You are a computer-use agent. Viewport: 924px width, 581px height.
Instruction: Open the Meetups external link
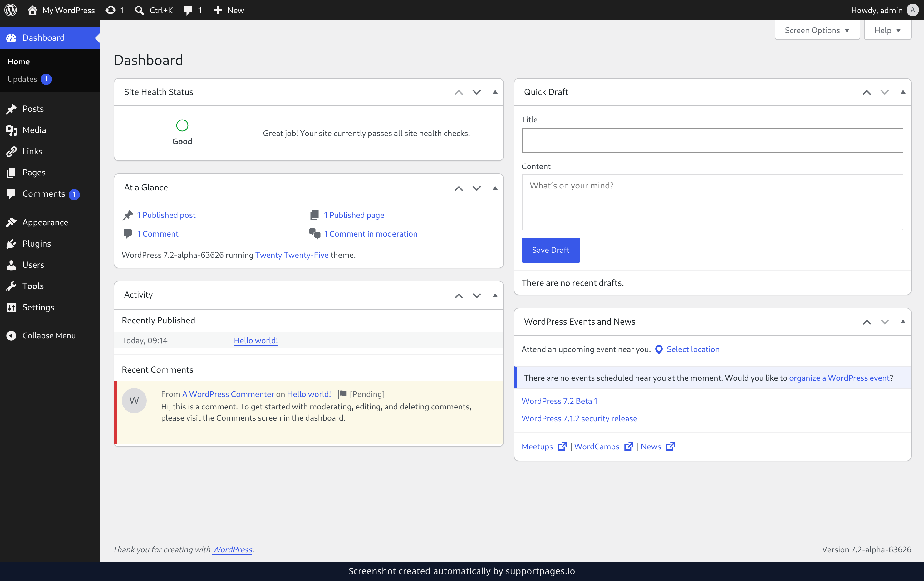tap(544, 447)
